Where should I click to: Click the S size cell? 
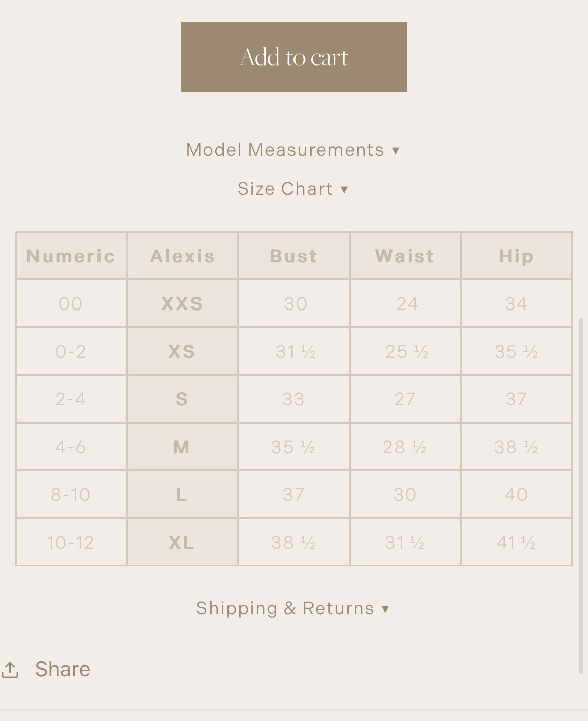point(182,399)
